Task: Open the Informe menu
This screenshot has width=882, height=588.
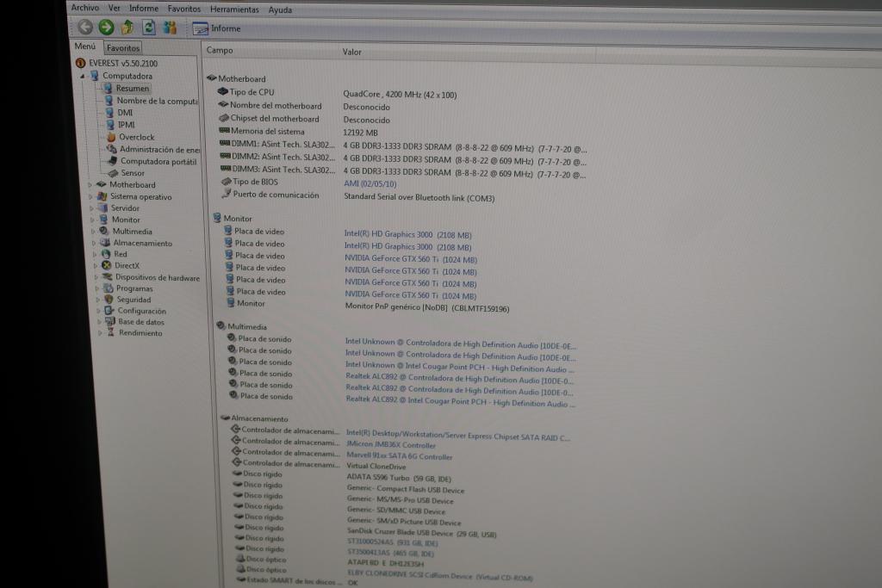Action: tap(144, 9)
